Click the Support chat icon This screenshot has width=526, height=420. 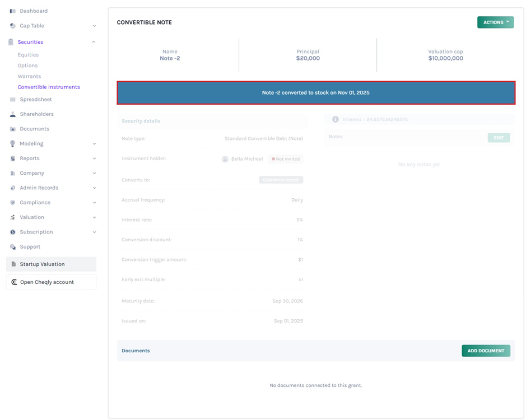click(12, 247)
